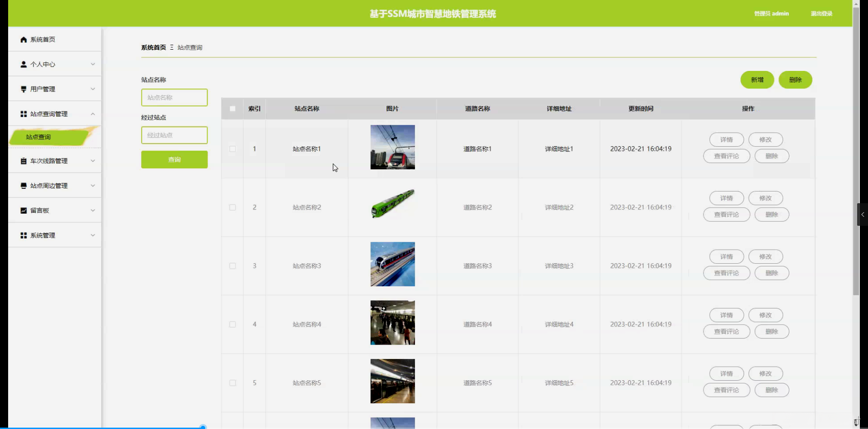Screen dimensions: 868x429
Task: Check the checkbox for row 站点名称4
Action: click(232, 325)
